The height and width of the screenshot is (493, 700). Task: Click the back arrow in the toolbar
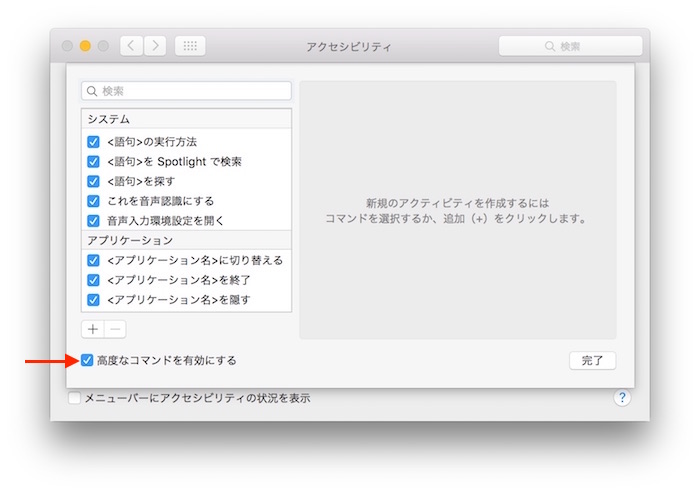131,46
